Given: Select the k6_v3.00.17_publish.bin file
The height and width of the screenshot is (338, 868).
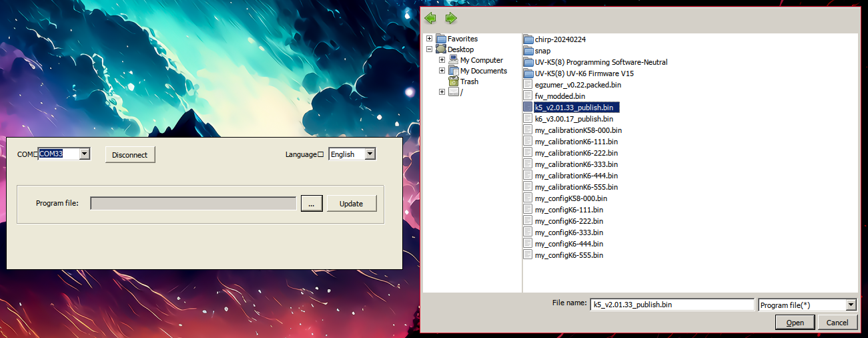Looking at the screenshot, I should click(x=574, y=119).
